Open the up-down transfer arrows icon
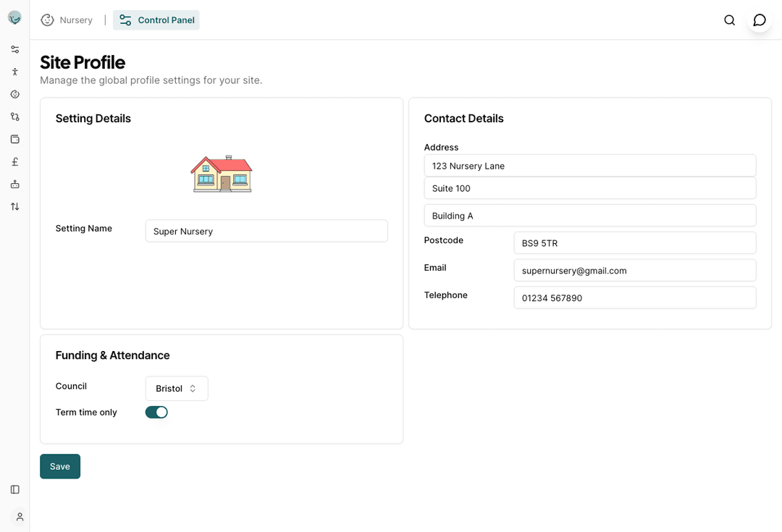The height and width of the screenshot is (532, 782). point(14,206)
